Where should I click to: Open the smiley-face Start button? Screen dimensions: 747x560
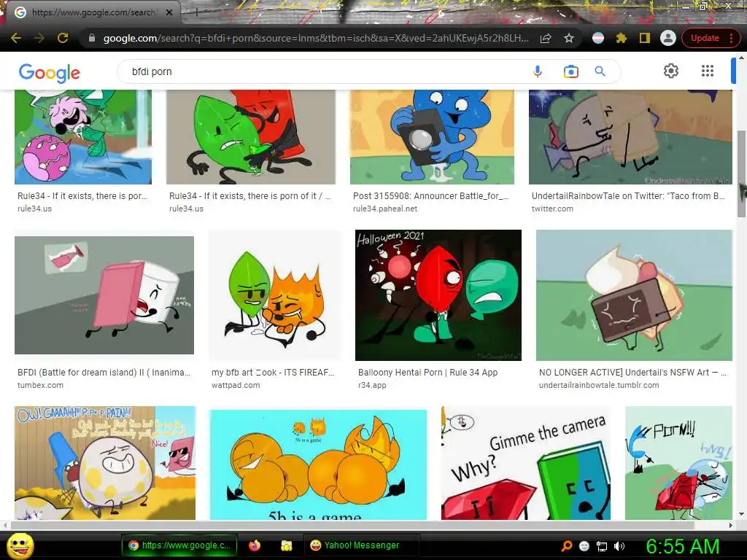click(20, 545)
